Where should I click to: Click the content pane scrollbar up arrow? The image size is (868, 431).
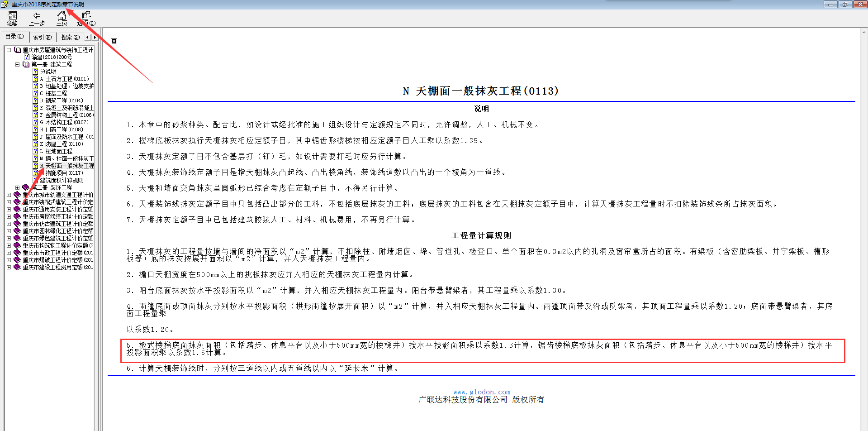click(864, 32)
